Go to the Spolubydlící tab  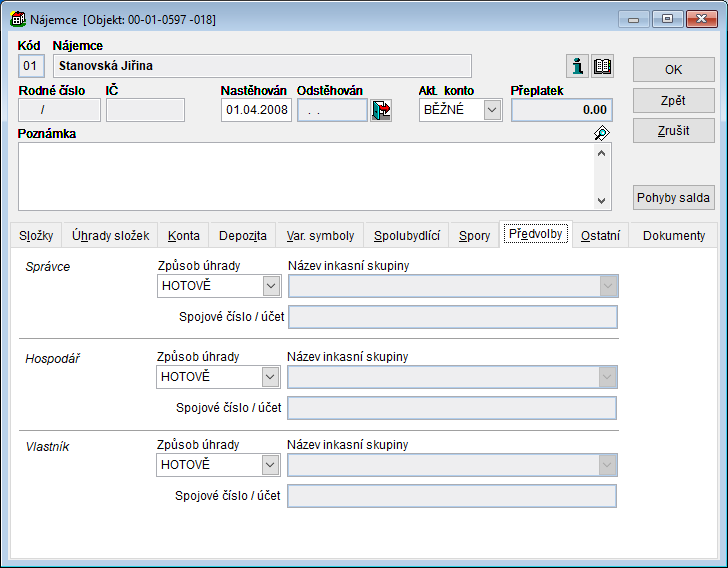point(406,236)
